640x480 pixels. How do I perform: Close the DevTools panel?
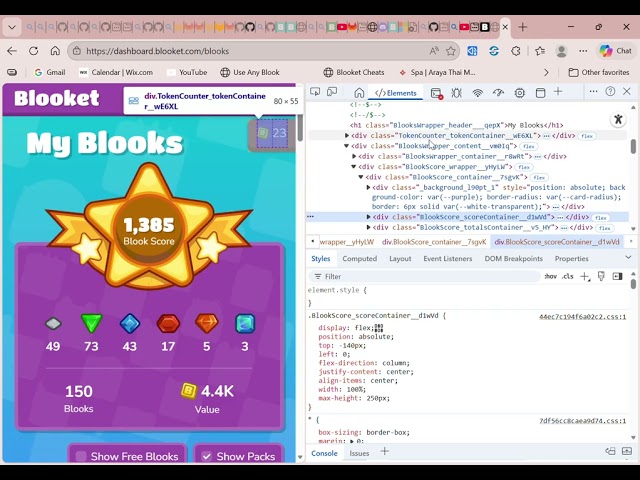pos(627,91)
